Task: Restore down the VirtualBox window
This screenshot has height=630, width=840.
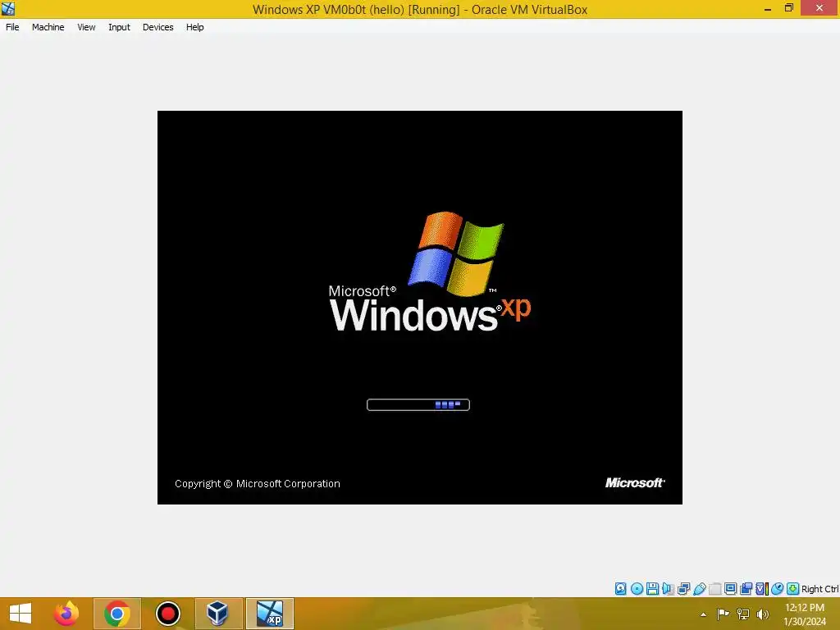Action: [788, 8]
